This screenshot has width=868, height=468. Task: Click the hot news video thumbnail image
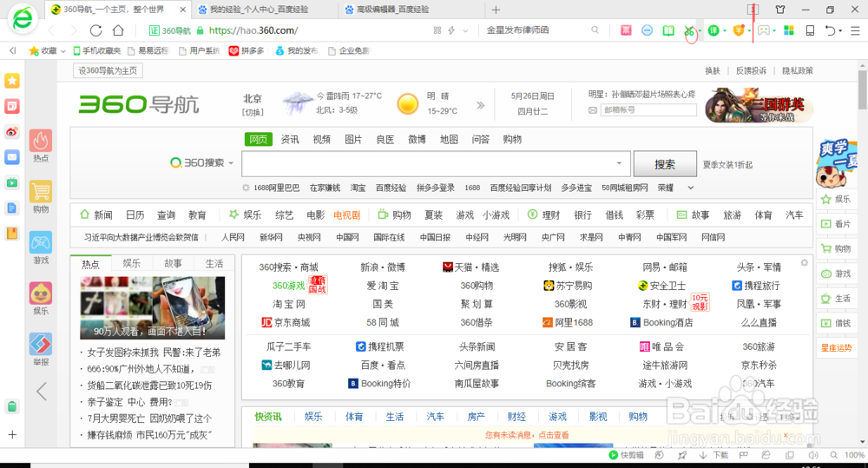[x=152, y=307]
